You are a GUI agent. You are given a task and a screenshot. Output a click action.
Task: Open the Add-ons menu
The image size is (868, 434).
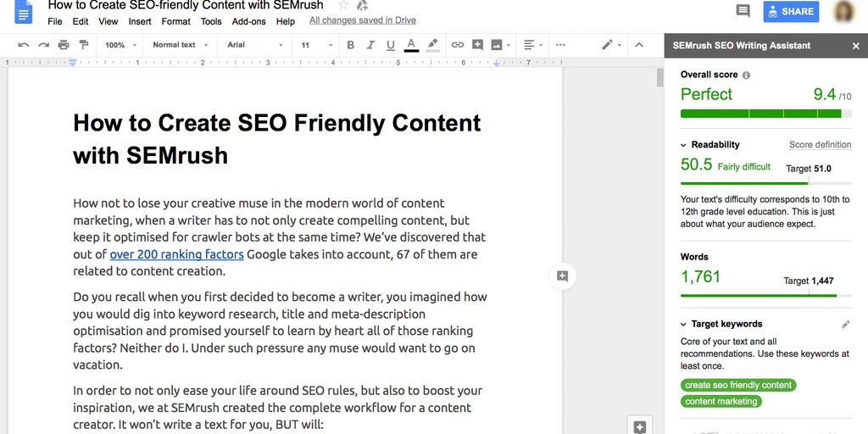[x=248, y=21]
